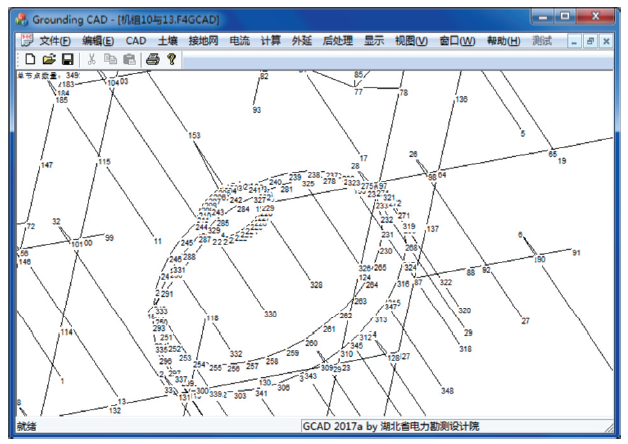Open the 编辑(E) menu

(97, 41)
